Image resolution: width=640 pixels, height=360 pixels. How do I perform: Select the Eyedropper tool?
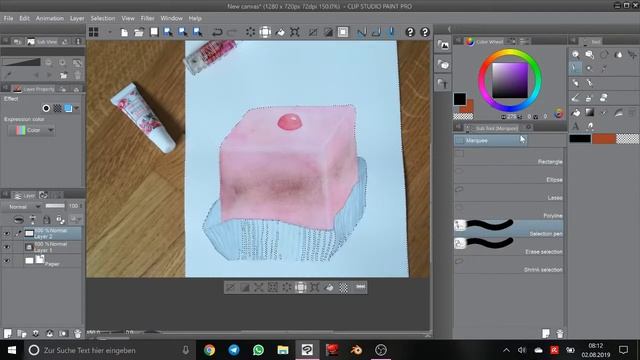[x=604, y=68]
